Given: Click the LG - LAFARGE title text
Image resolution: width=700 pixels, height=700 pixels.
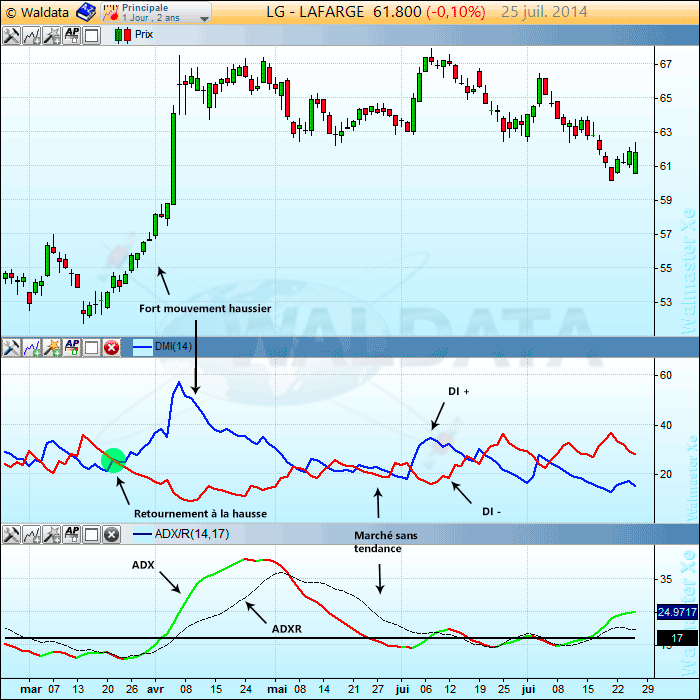Looking at the screenshot, I should 315,12.
